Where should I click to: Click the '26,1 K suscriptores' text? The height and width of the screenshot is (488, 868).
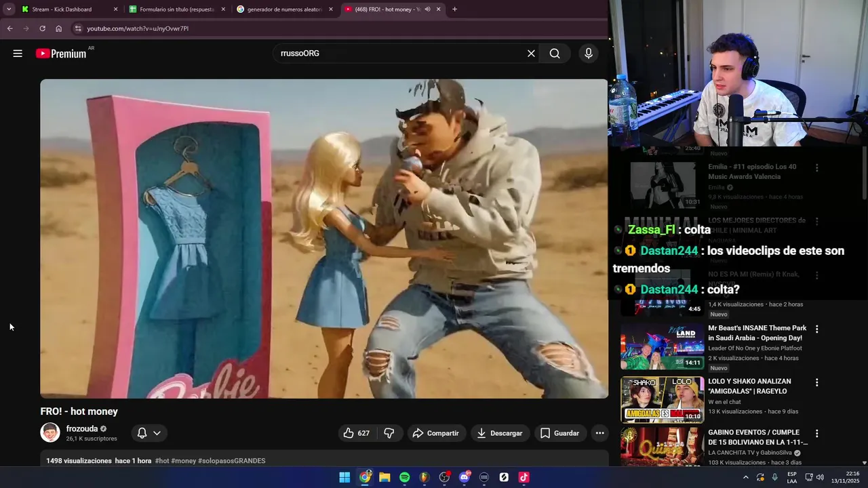pos(92,439)
